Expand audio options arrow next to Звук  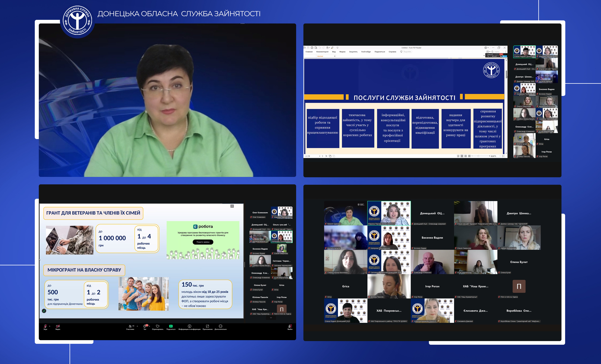pos(50,326)
